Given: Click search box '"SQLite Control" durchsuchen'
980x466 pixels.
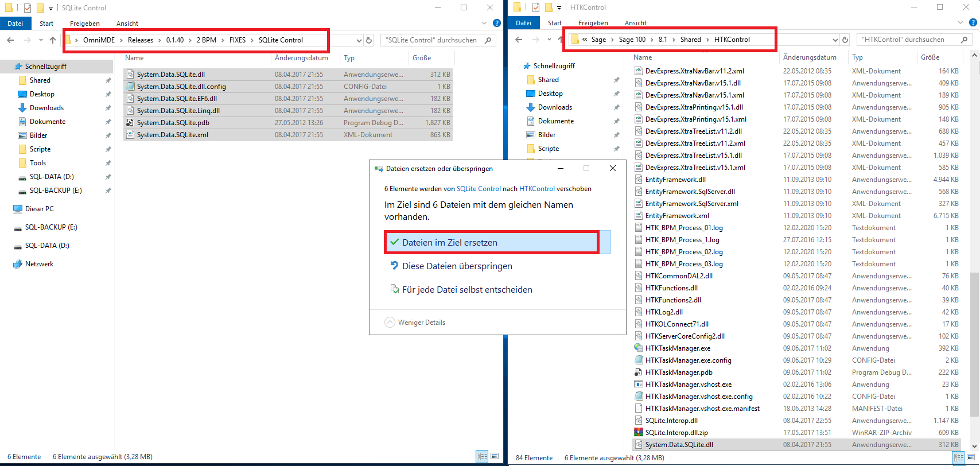Looking at the screenshot, I should 439,40.
